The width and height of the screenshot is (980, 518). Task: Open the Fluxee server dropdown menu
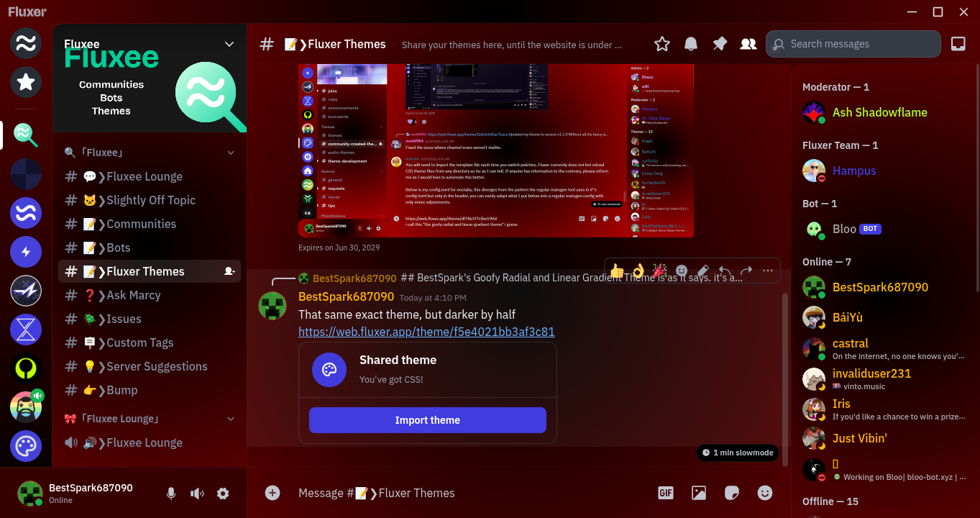pyautogui.click(x=229, y=44)
